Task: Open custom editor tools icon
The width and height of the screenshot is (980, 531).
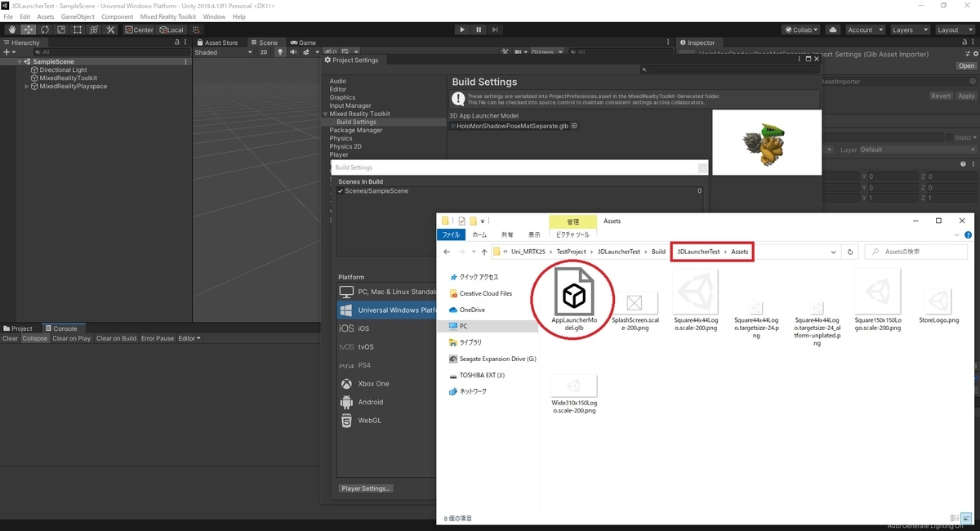Action: [109, 29]
